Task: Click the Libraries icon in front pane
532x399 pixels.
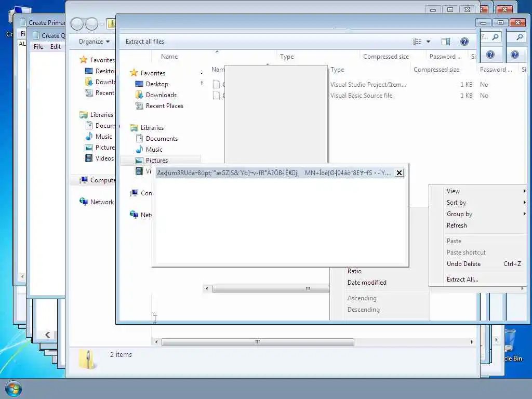Action: pyautogui.click(x=134, y=128)
